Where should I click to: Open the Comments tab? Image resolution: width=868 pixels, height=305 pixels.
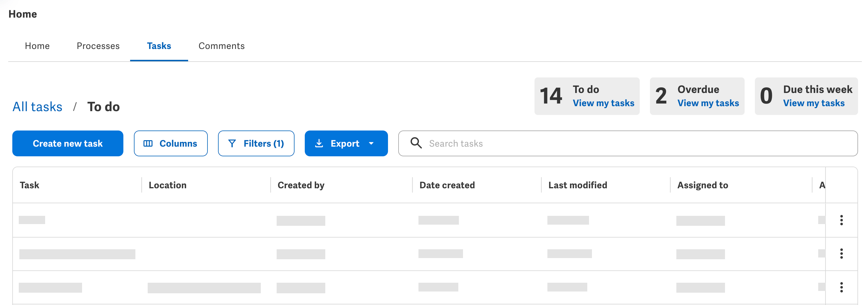coord(221,45)
